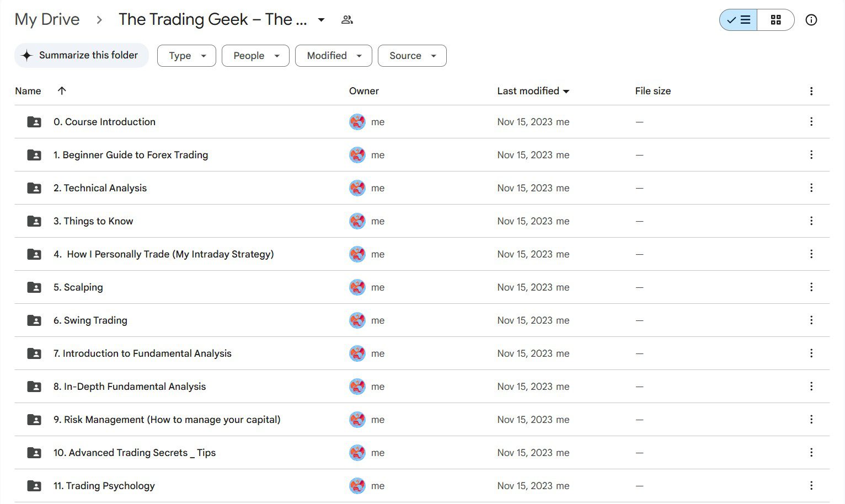Click the sort direction arrow next to Name
This screenshot has width=845, height=504.
(62, 91)
